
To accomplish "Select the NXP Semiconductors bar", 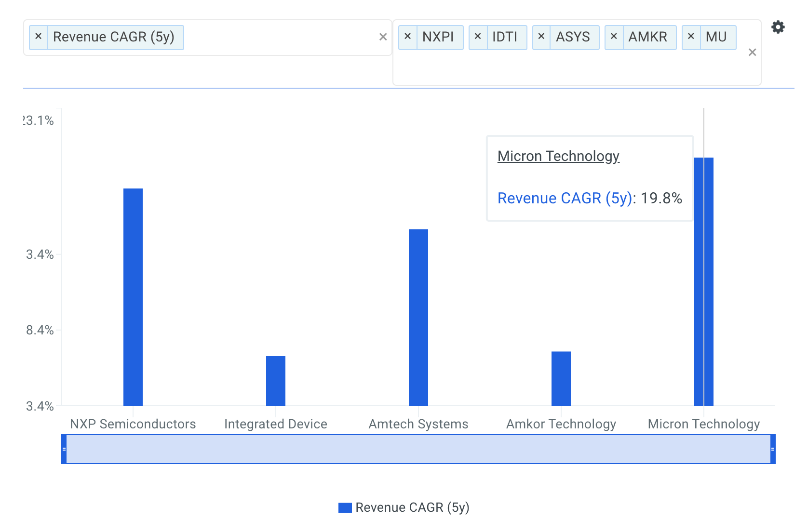I will pos(133,297).
